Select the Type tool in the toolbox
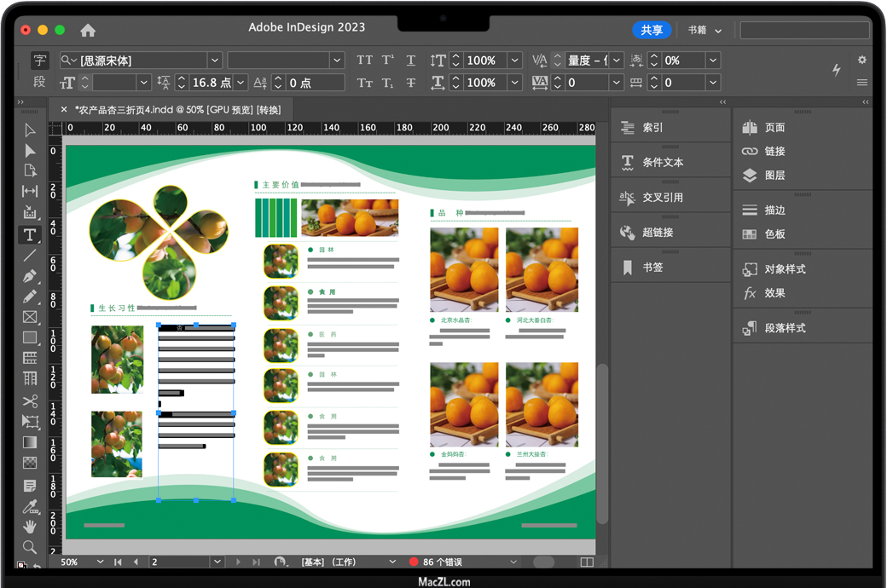Image resolution: width=887 pixels, height=588 pixels. pyautogui.click(x=30, y=234)
